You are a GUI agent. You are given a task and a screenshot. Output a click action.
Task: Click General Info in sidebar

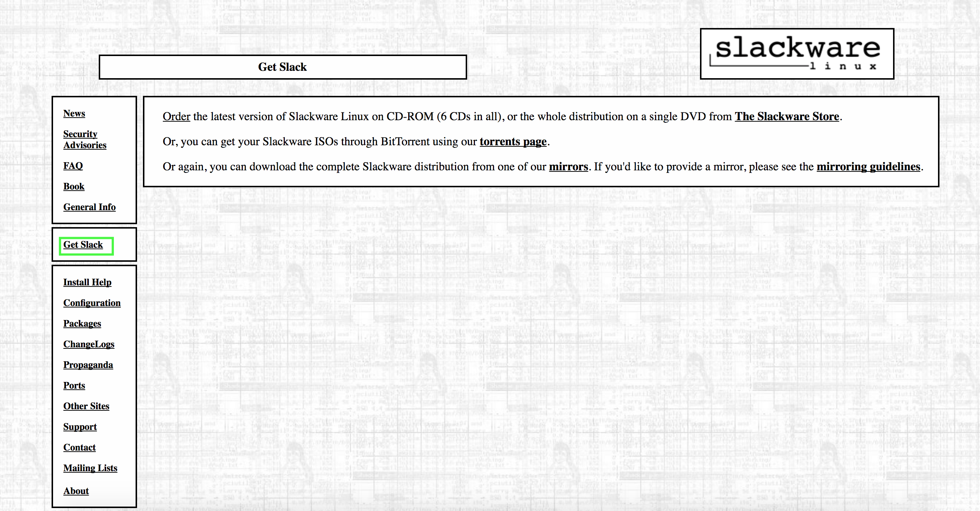90,207
